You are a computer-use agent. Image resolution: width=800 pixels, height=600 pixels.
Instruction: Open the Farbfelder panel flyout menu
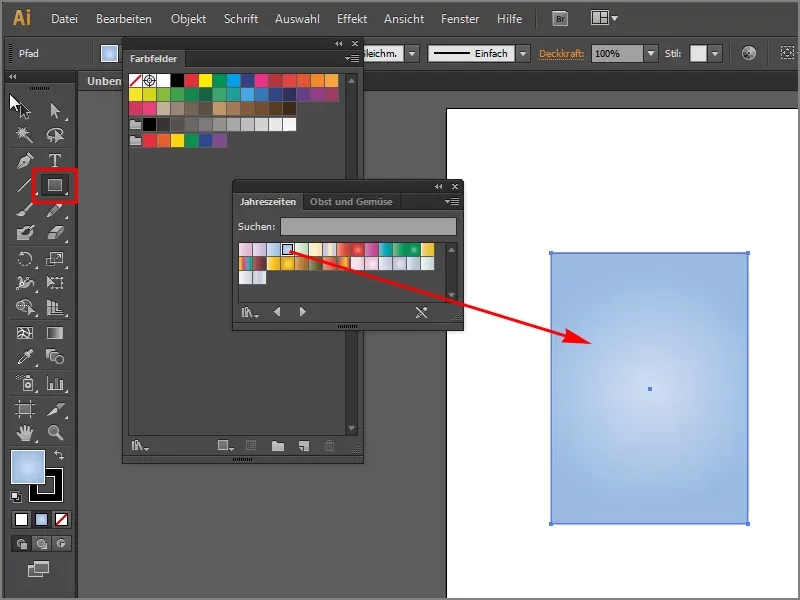click(353, 59)
